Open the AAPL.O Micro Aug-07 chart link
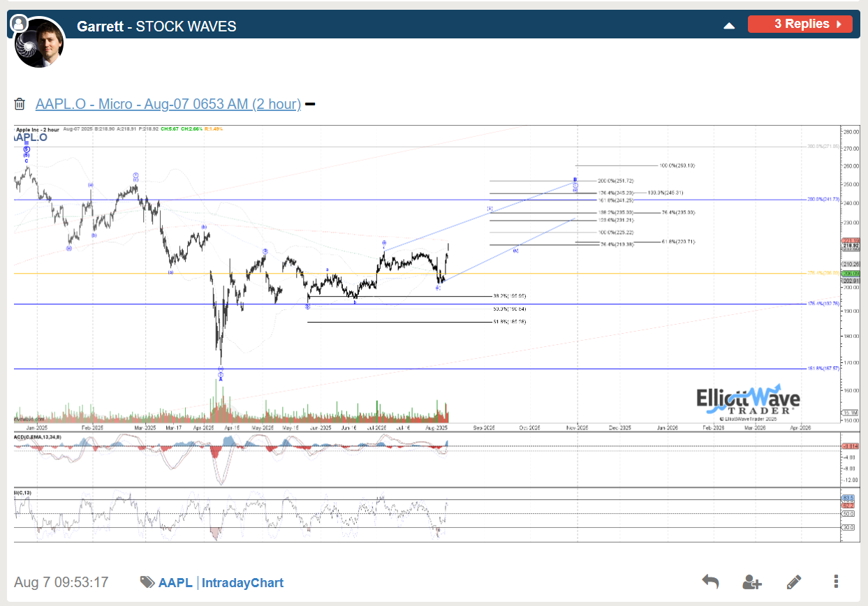868x606 pixels. click(168, 104)
